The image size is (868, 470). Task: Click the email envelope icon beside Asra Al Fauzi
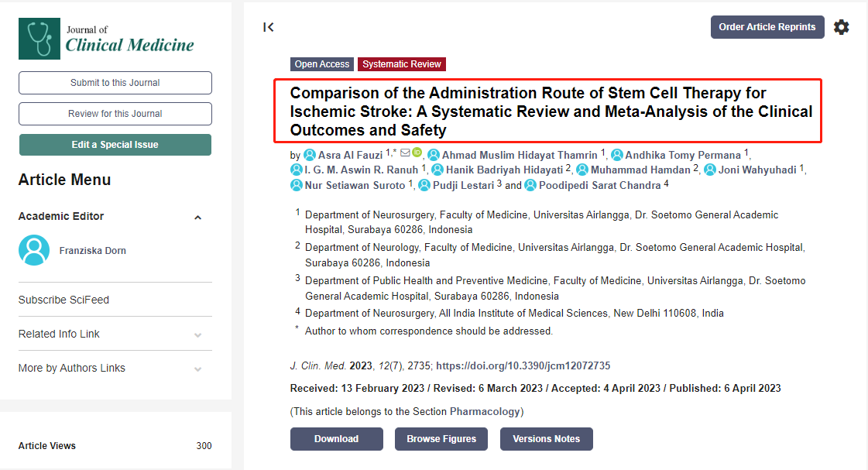pos(405,153)
